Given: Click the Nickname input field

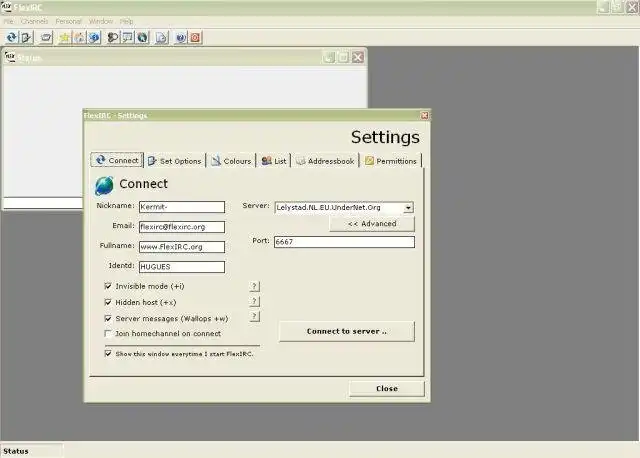Looking at the screenshot, I should tap(182, 207).
